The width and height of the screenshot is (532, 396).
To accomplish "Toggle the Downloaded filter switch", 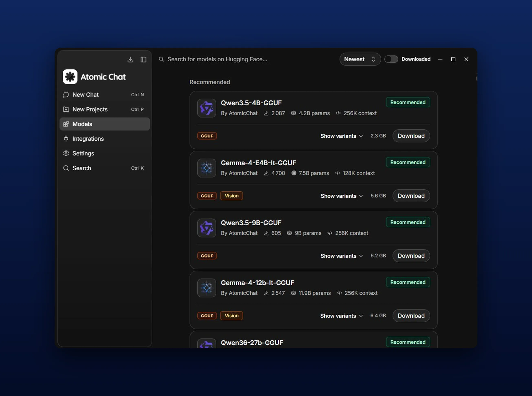I will tap(391, 59).
